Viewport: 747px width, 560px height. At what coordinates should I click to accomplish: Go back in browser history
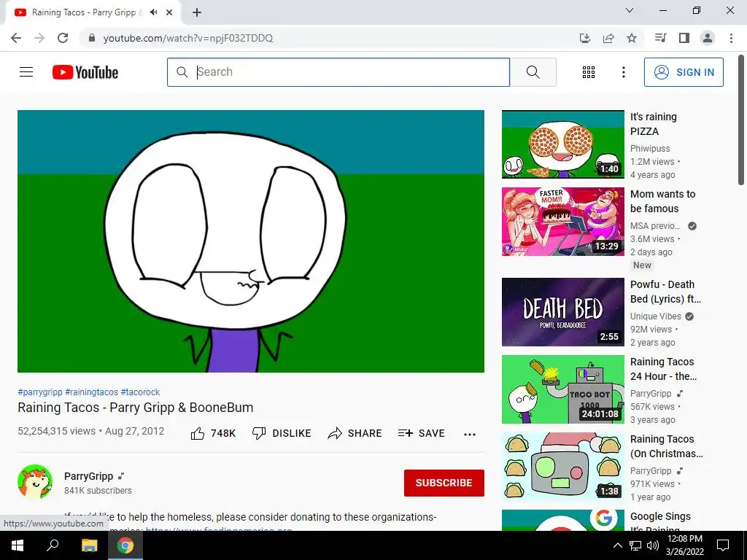pos(16,38)
